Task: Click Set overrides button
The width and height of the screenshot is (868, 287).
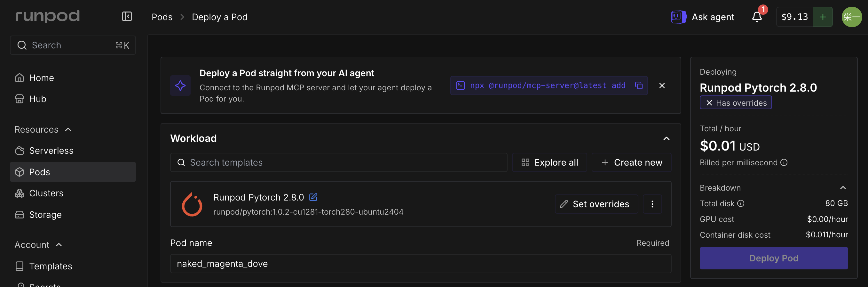Action: pos(596,204)
